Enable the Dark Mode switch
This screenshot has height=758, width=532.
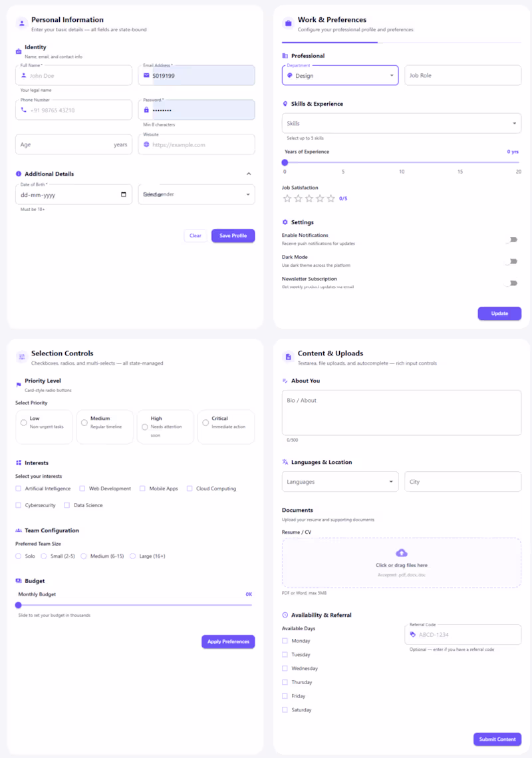pyautogui.click(x=511, y=262)
